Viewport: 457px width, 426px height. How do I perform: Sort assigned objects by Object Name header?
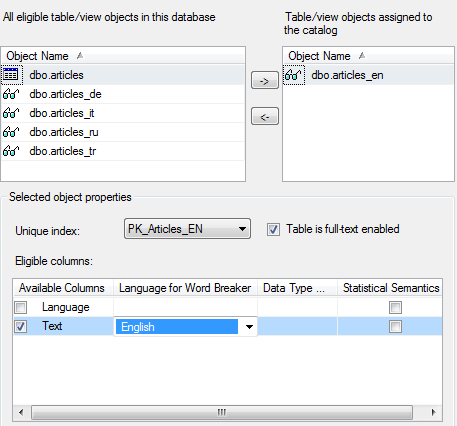tap(368, 56)
